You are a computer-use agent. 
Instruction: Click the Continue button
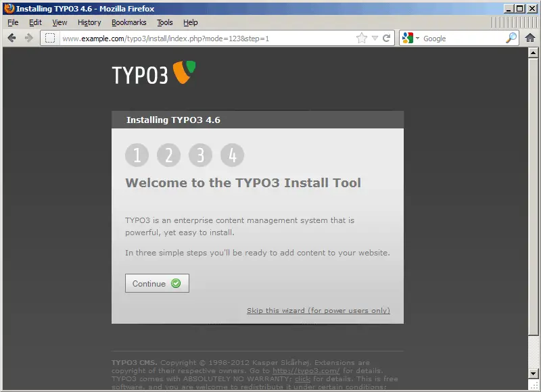pyautogui.click(x=157, y=283)
